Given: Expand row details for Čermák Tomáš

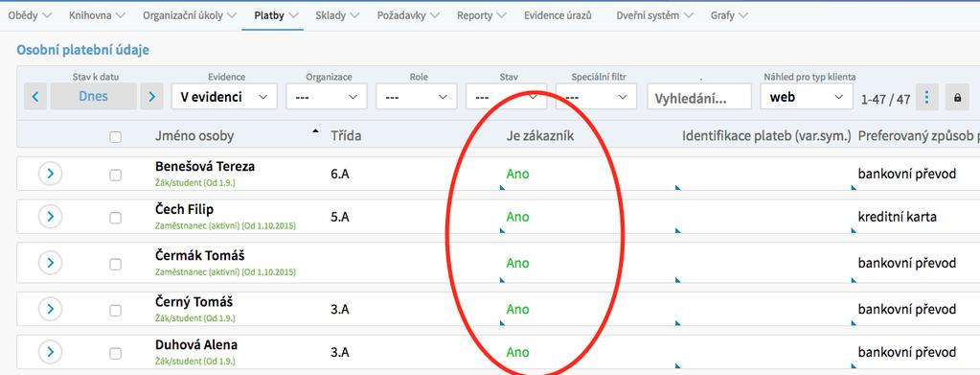Looking at the screenshot, I should click(50, 264).
